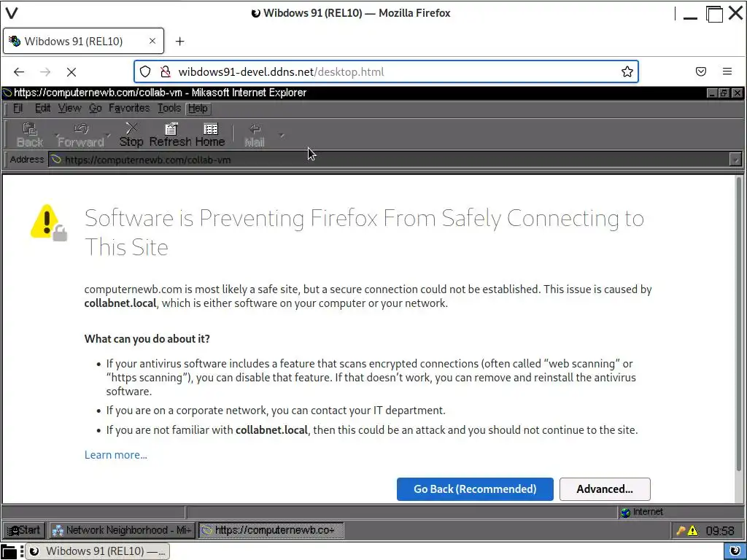Click the Go Back (Recommended) button
747x560 pixels.
coord(475,489)
